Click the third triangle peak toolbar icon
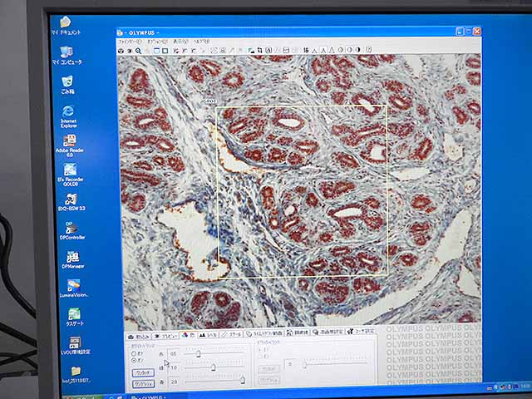Viewport: 532px width, 399px height. (x=332, y=50)
